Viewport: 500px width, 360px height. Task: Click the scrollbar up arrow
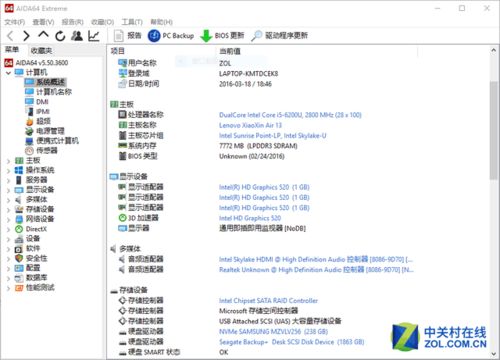[494, 50]
